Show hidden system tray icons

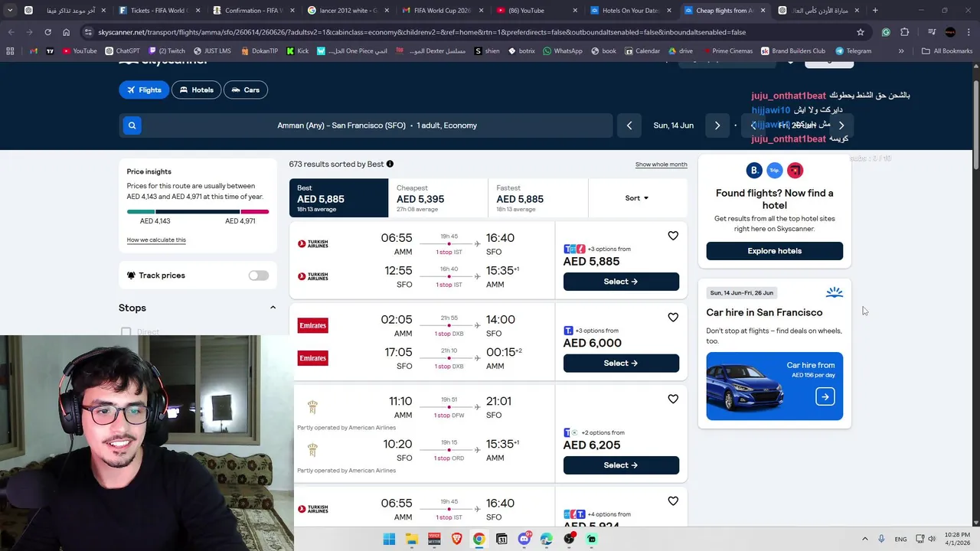coord(865,539)
